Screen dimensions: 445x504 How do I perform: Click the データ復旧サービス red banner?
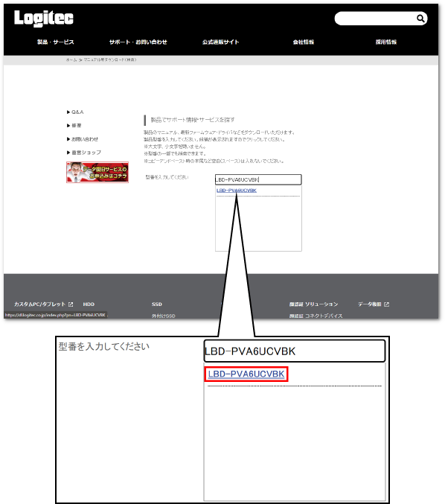click(x=97, y=172)
